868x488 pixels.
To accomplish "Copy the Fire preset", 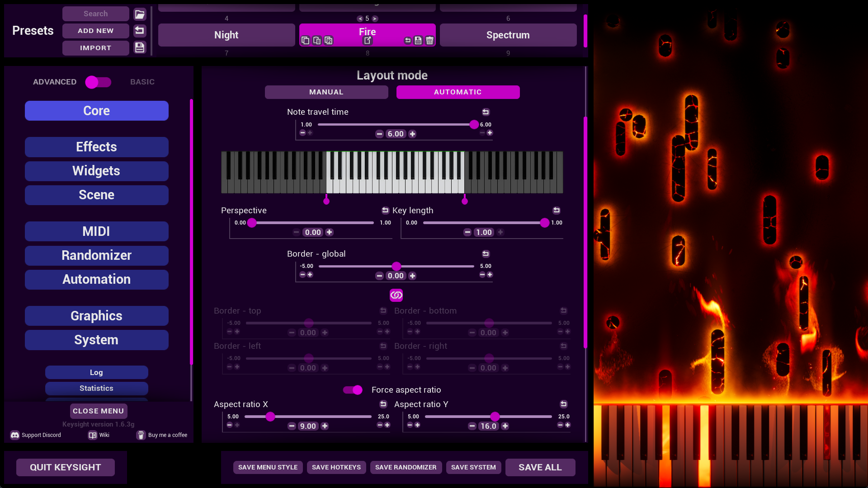I will pos(306,41).
